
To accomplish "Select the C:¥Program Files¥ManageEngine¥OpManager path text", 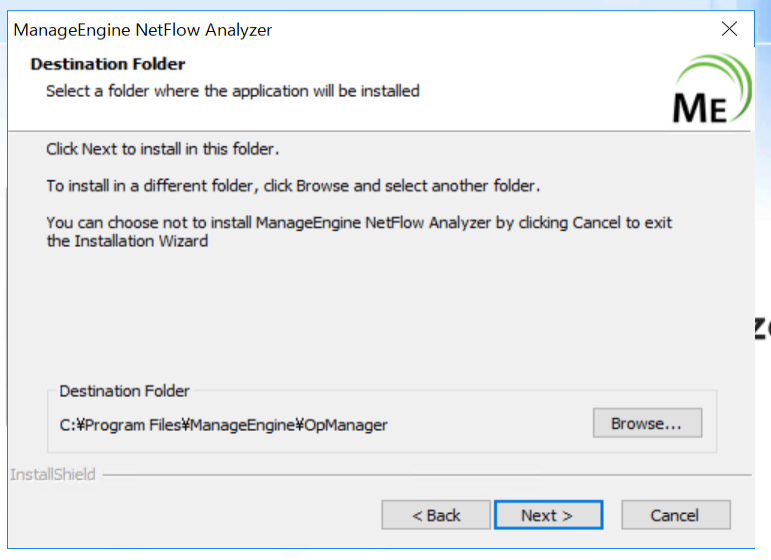I will click(x=223, y=425).
